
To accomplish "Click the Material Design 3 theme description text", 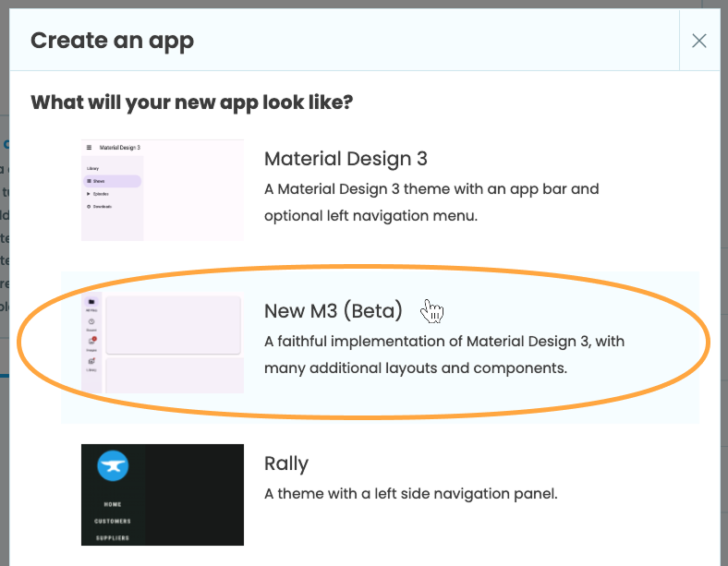I will point(431,202).
